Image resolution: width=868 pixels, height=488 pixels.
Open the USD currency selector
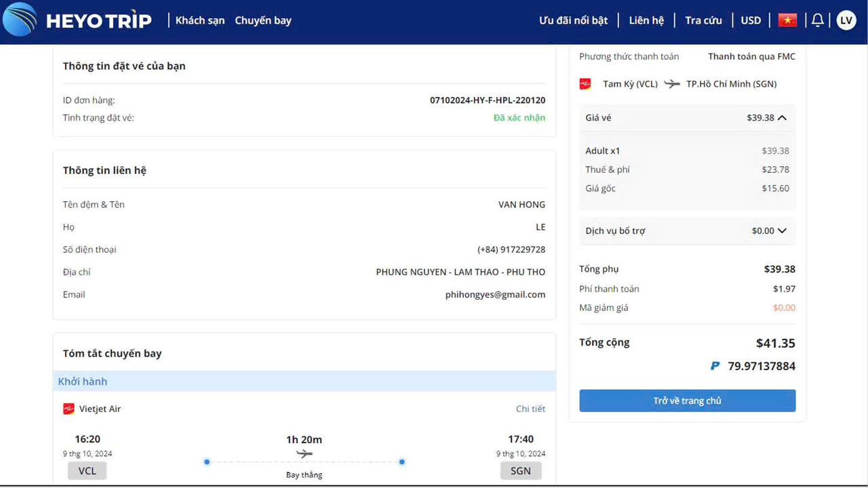[751, 20]
